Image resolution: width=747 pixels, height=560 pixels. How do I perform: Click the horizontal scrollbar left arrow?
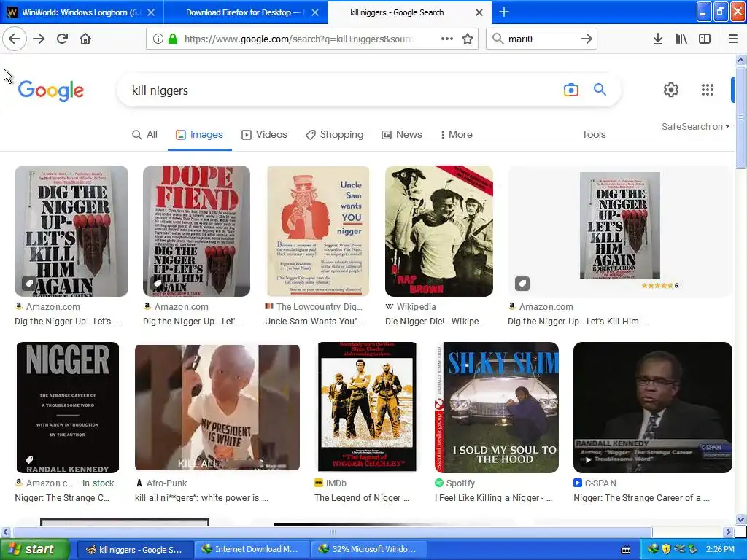[5, 532]
